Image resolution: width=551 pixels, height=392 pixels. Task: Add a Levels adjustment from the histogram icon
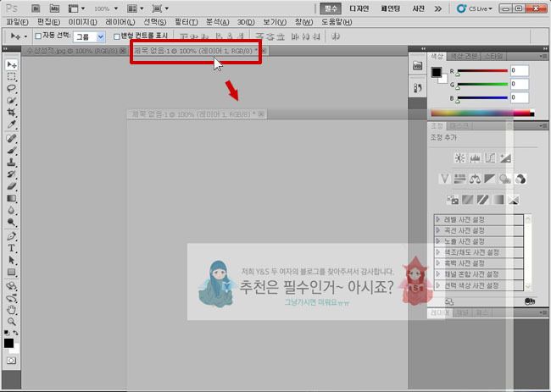[x=475, y=158]
